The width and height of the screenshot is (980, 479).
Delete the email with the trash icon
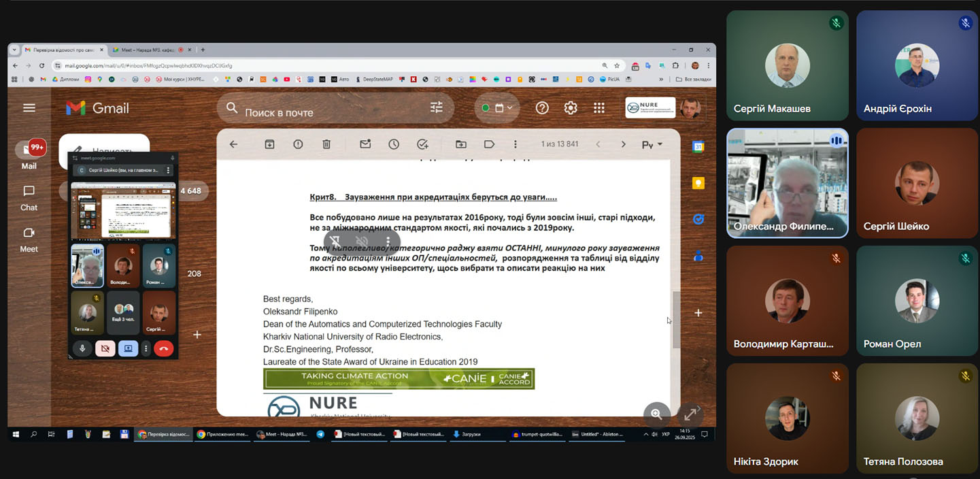326,144
